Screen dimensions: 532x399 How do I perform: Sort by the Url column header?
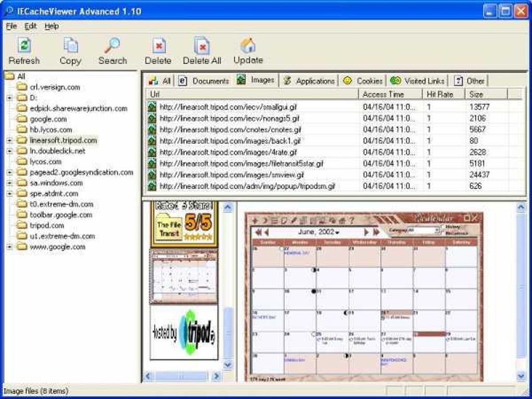(x=252, y=94)
